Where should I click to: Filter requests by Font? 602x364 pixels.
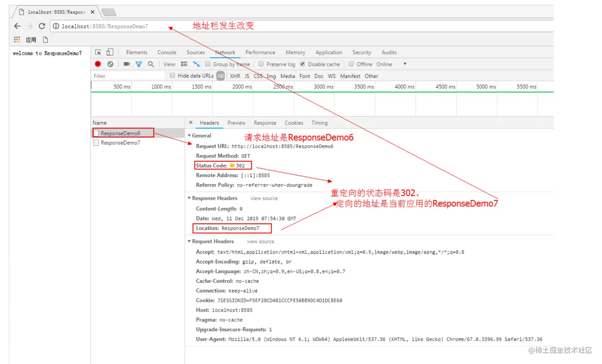305,76
